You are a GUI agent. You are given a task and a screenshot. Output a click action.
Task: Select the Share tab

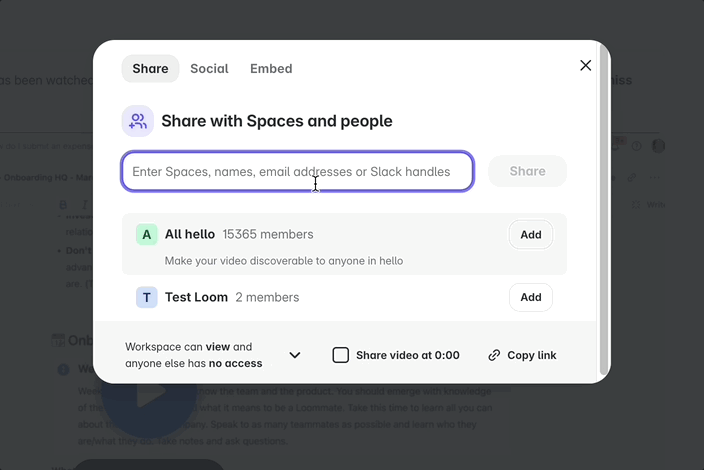click(150, 69)
